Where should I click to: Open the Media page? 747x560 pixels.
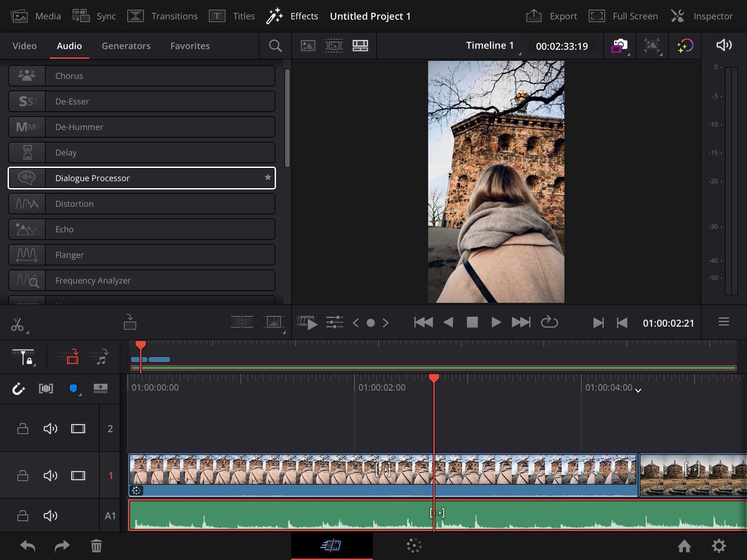[x=36, y=16]
